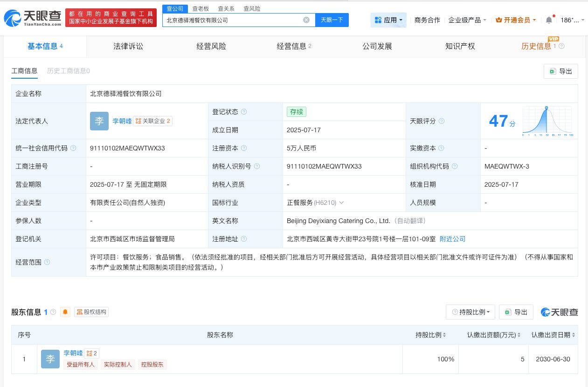Click the 天眼一下 search button
This screenshot has width=588, height=387.
[332, 20]
